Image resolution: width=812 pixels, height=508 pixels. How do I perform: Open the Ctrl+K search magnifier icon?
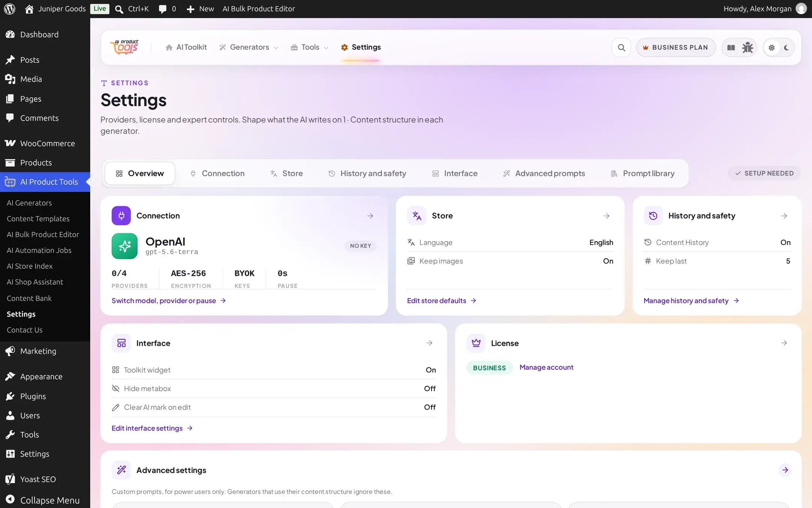pyautogui.click(x=119, y=9)
